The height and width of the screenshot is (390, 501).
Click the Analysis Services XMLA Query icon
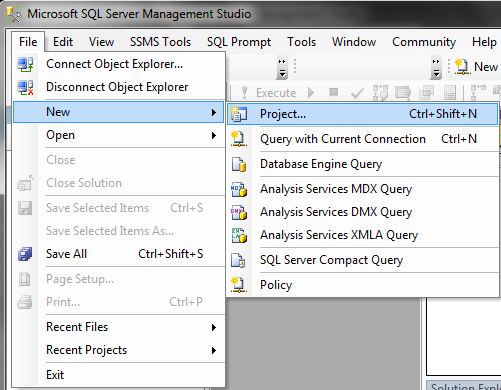tap(239, 235)
